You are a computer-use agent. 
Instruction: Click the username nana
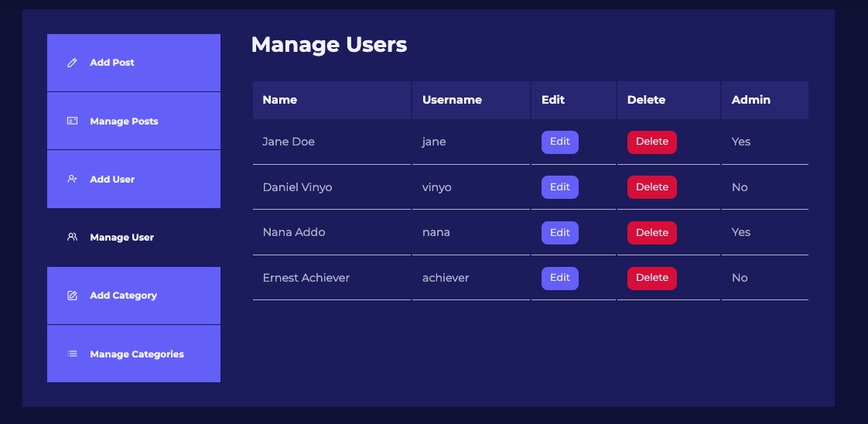[436, 233]
